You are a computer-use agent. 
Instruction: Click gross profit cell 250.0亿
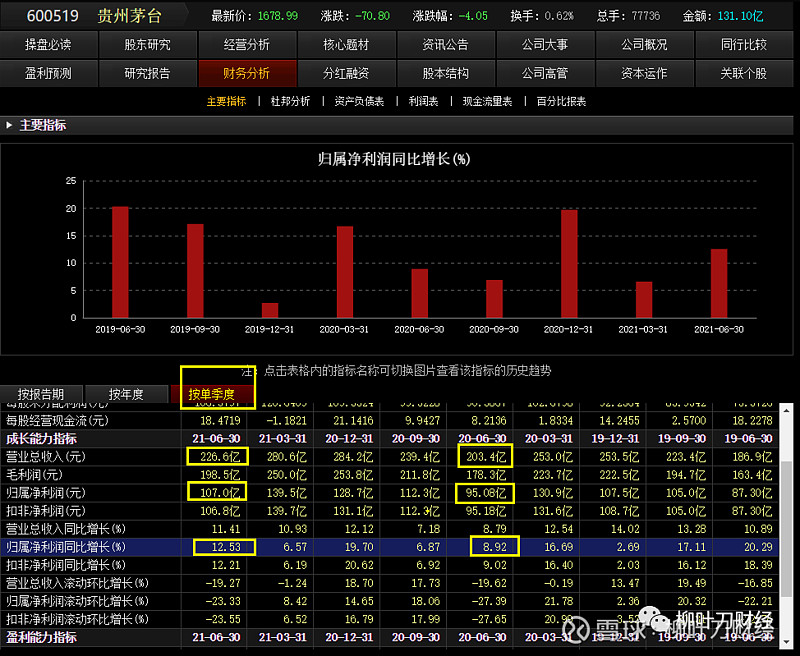click(287, 475)
